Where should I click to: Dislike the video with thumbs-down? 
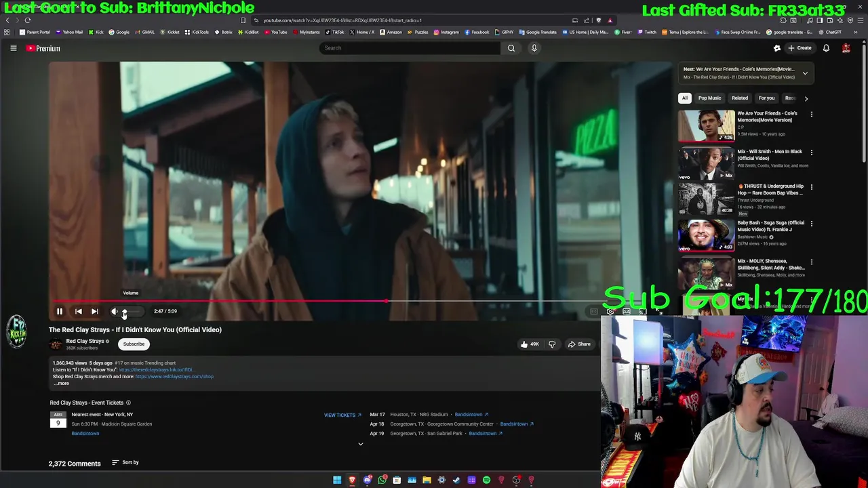coord(552,344)
